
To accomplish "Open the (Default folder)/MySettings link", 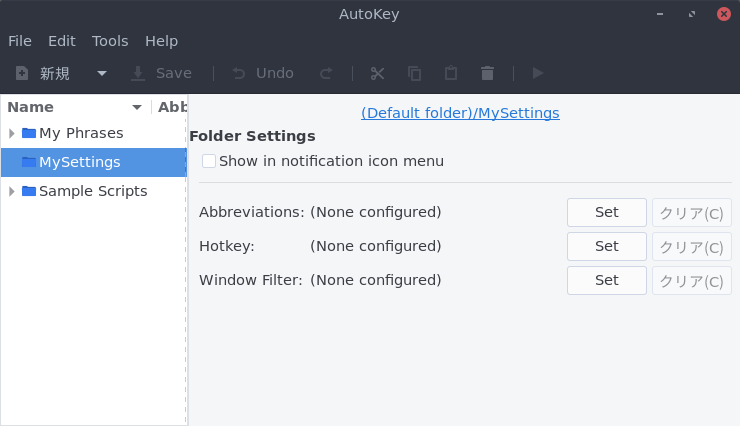I will (460, 113).
